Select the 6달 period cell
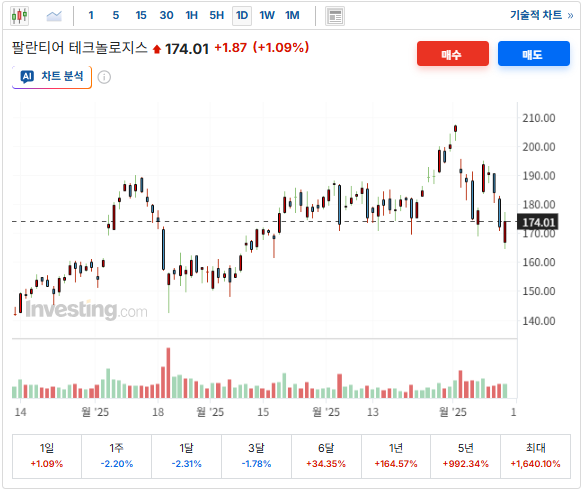Viewport: 581px width, 491px height. 326,456
